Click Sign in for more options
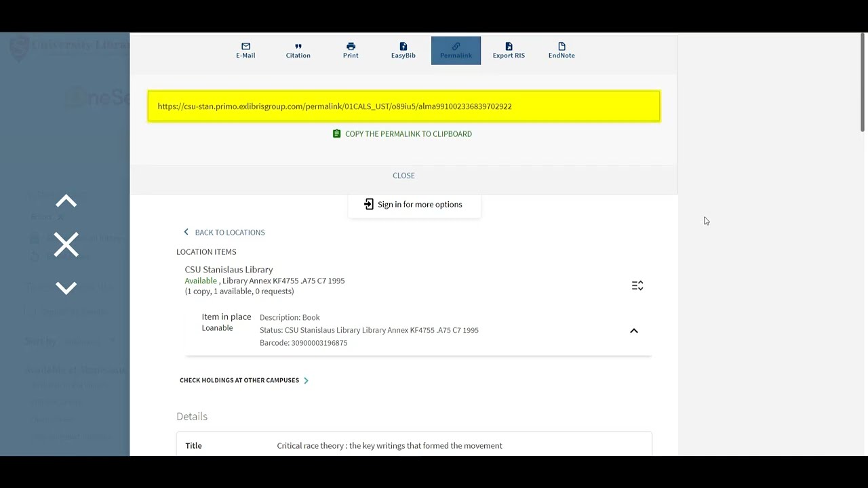 point(414,205)
